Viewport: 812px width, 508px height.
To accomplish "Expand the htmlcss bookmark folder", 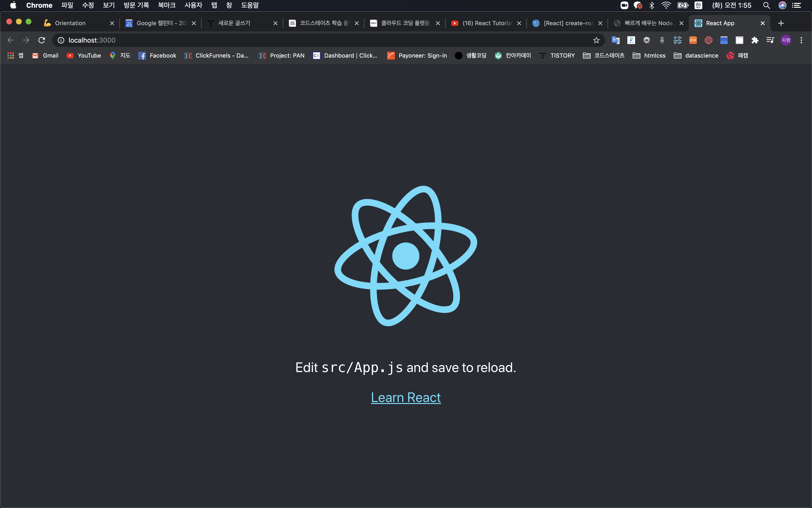I will click(x=649, y=56).
